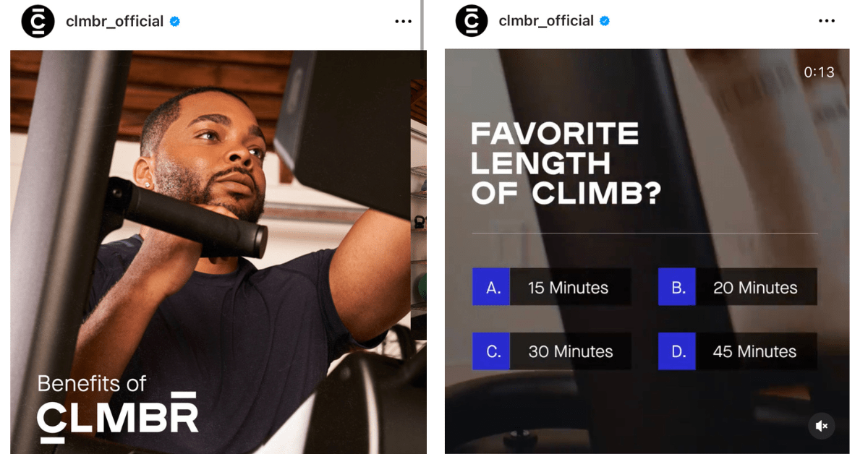The height and width of the screenshot is (454, 868).
Task: Click the clmbr_official username on right post
Action: pyautogui.click(x=547, y=22)
